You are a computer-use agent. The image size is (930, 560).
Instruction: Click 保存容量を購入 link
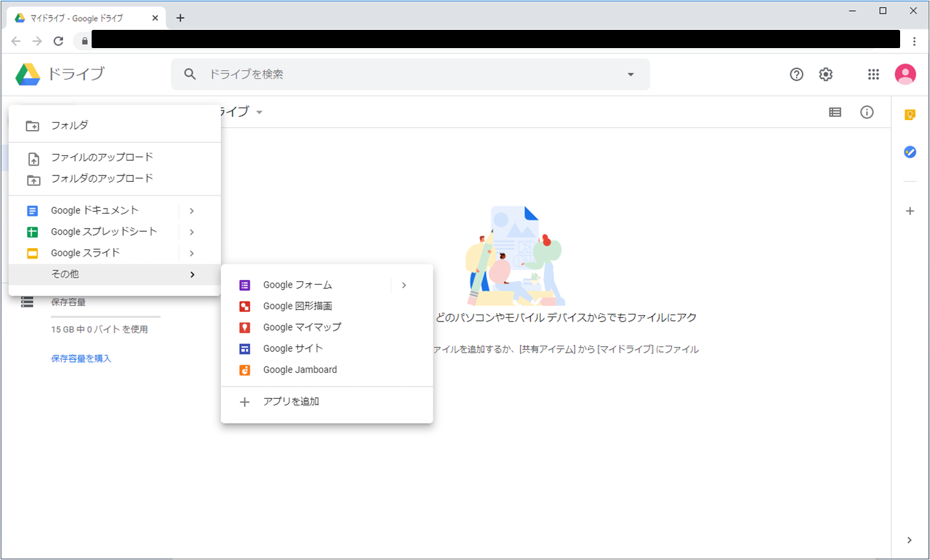(x=81, y=359)
